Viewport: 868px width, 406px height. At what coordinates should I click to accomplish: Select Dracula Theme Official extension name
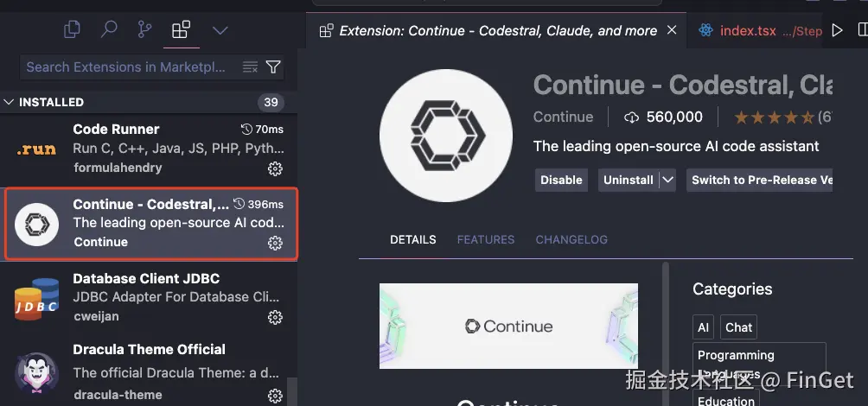[150, 350]
